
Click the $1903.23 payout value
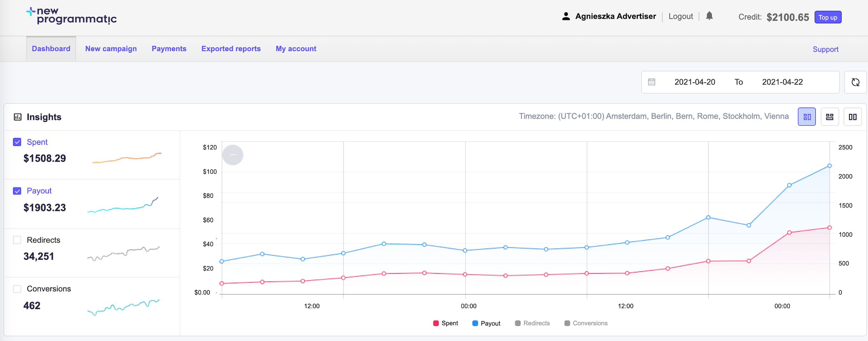(x=44, y=208)
